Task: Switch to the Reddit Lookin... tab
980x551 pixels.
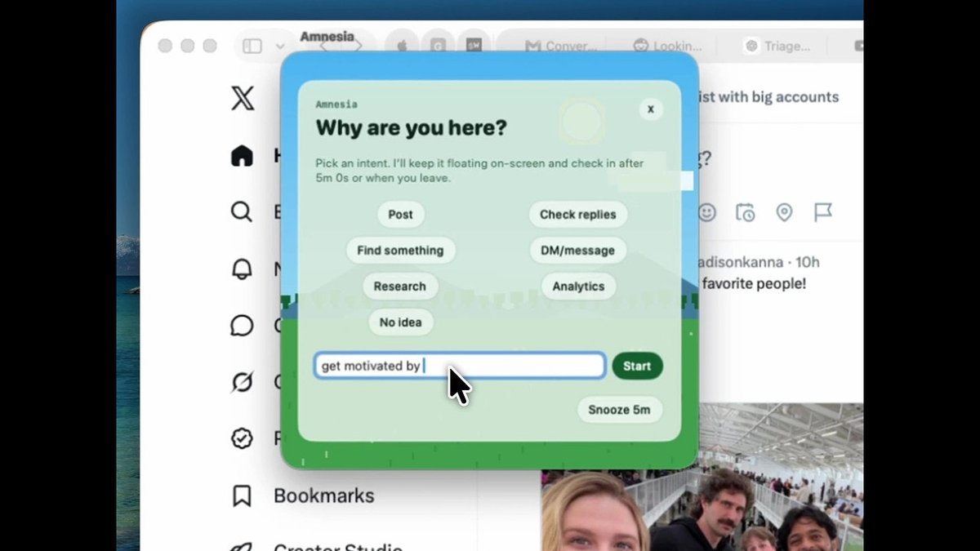Action: click(667, 47)
